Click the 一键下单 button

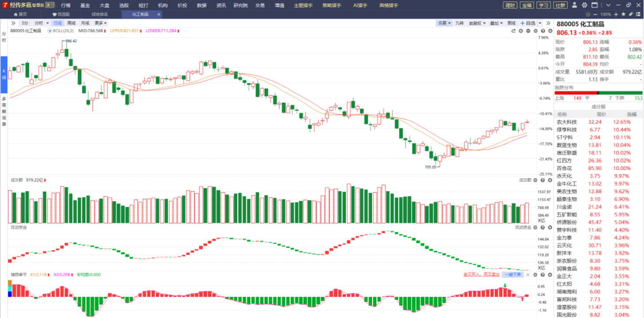point(512,275)
